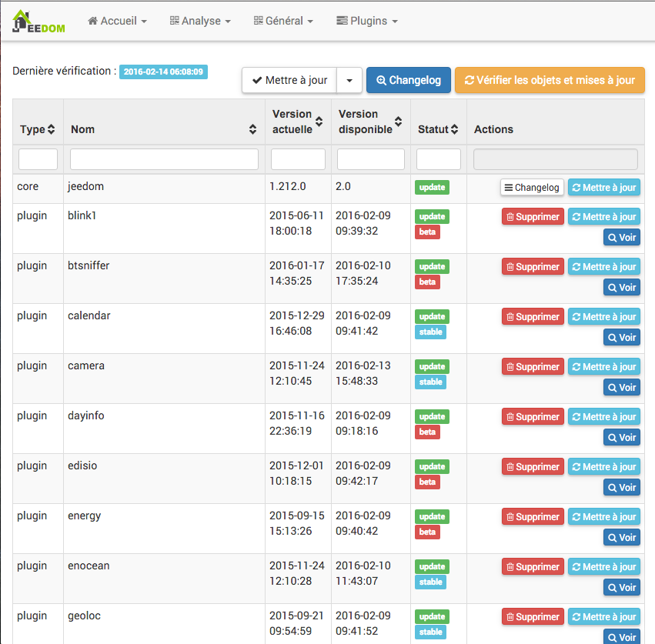655x644 pixels.
Task: Update the enocean plugin
Action: pos(604,567)
